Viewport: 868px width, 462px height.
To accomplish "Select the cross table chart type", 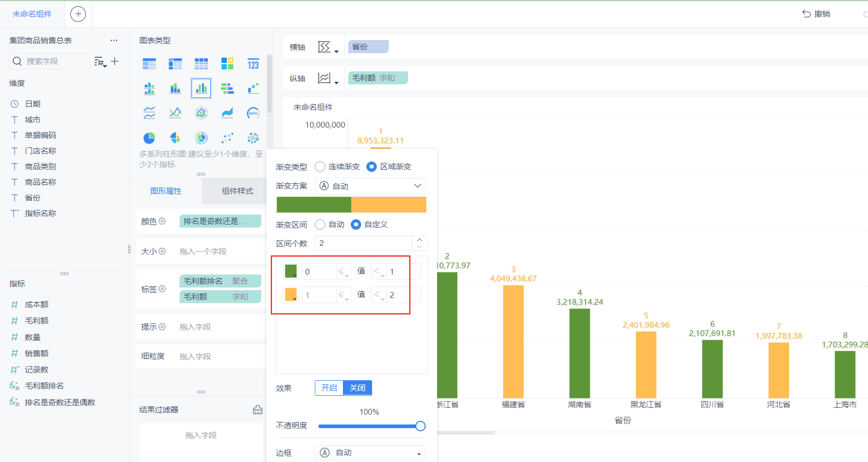I will click(x=175, y=64).
